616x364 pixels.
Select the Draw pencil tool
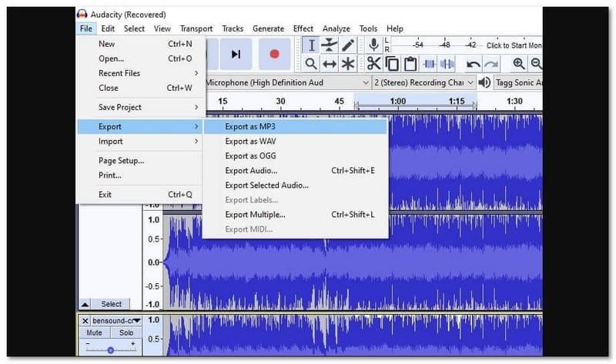click(x=348, y=45)
